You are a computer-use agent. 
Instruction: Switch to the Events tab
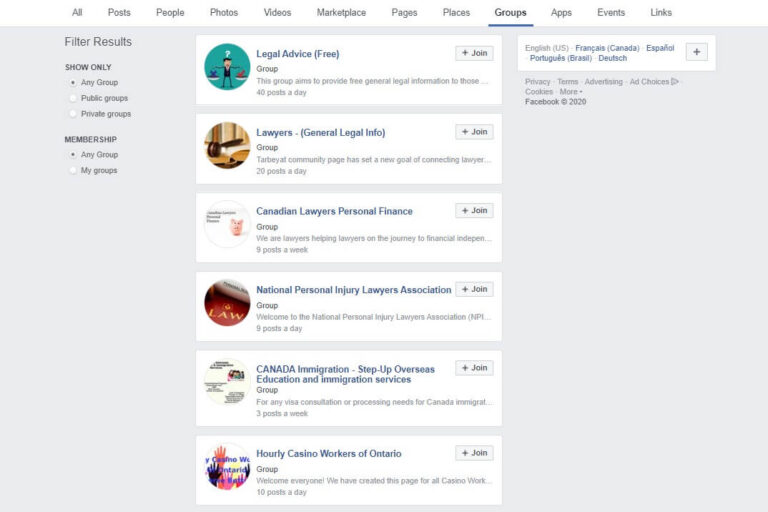pyautogui.click(x=611, y=13)
